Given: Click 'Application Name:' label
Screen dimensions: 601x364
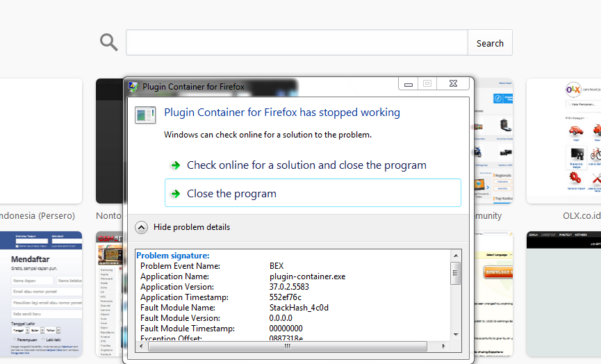Looking at the screenshot, I should click(174, 276).
